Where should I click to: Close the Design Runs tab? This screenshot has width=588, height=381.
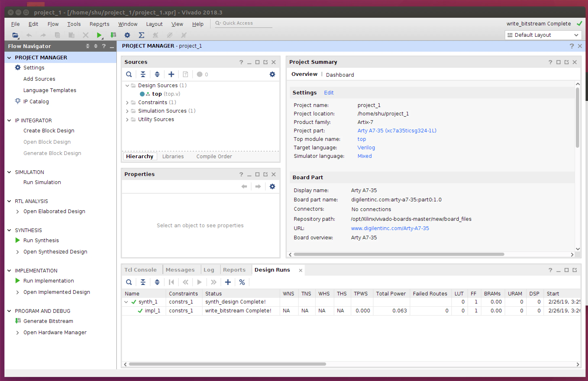300,270
